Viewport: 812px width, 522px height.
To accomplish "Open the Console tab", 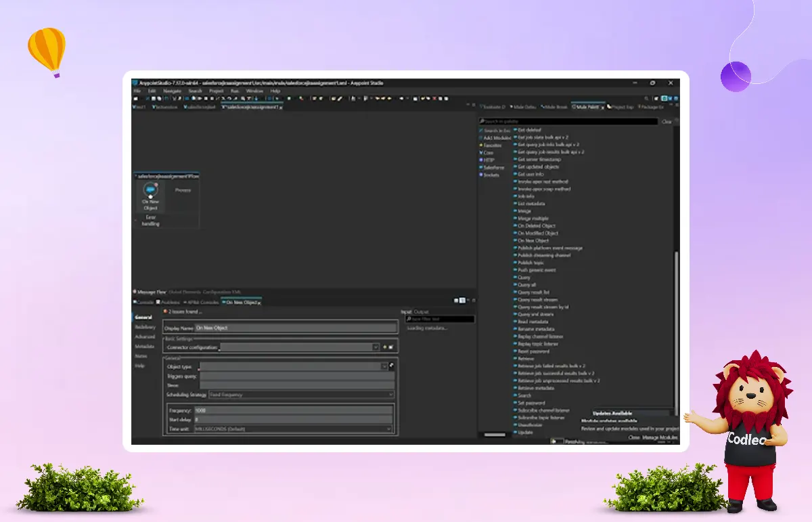I will (143, 302).
